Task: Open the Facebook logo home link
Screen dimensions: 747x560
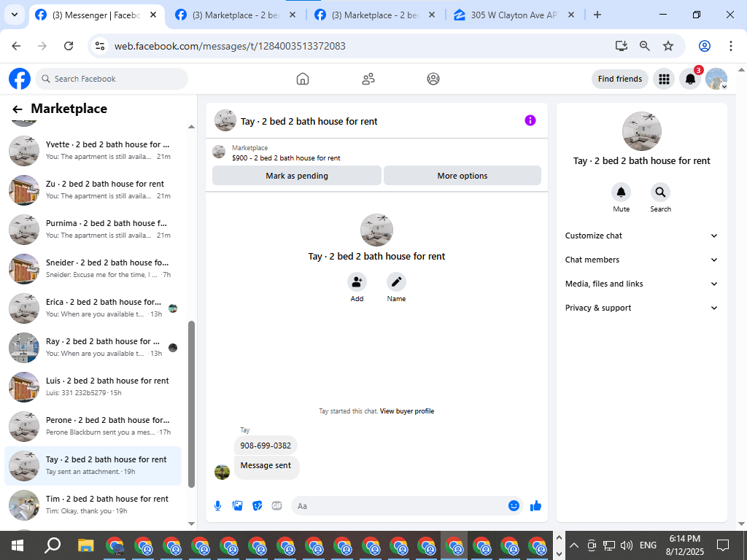Action: click(x=20, y=79)
